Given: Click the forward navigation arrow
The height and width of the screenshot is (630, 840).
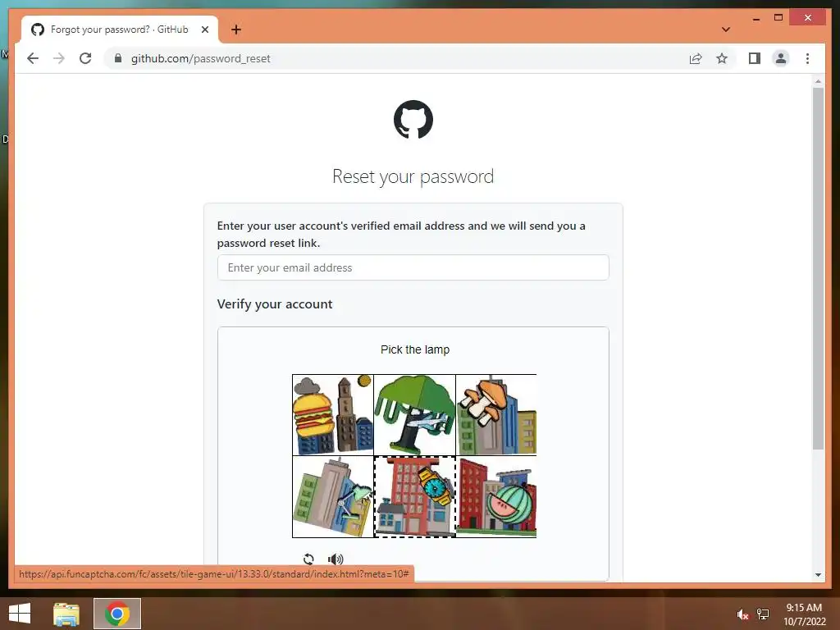Looking at the screenshot, I should 59,58.
